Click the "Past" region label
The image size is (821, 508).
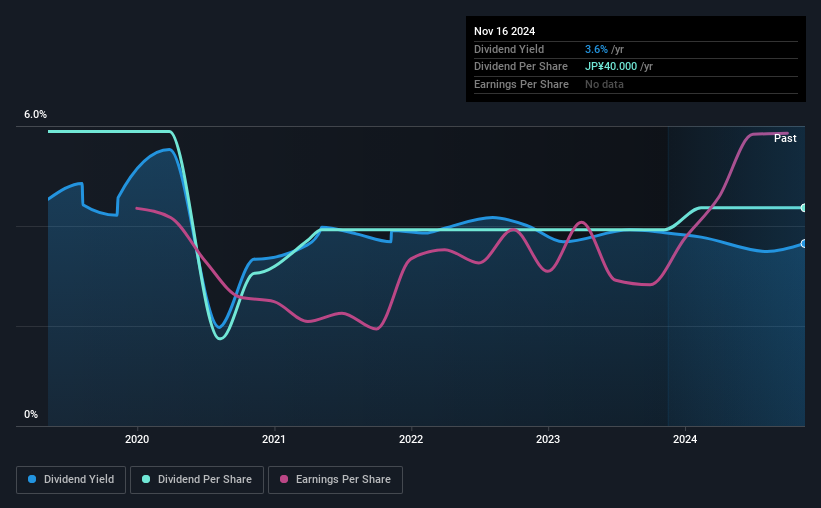coord(785,139)
